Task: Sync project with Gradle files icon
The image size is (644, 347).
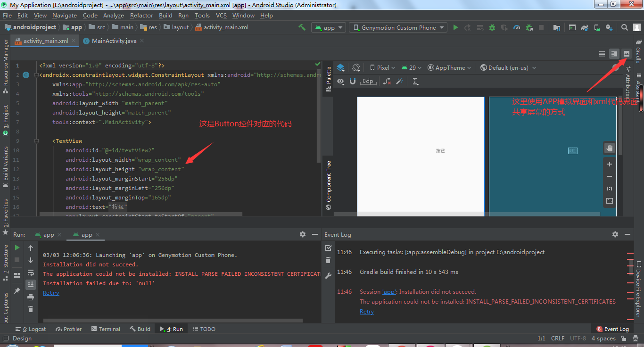Action: click(x=585, y=27)
